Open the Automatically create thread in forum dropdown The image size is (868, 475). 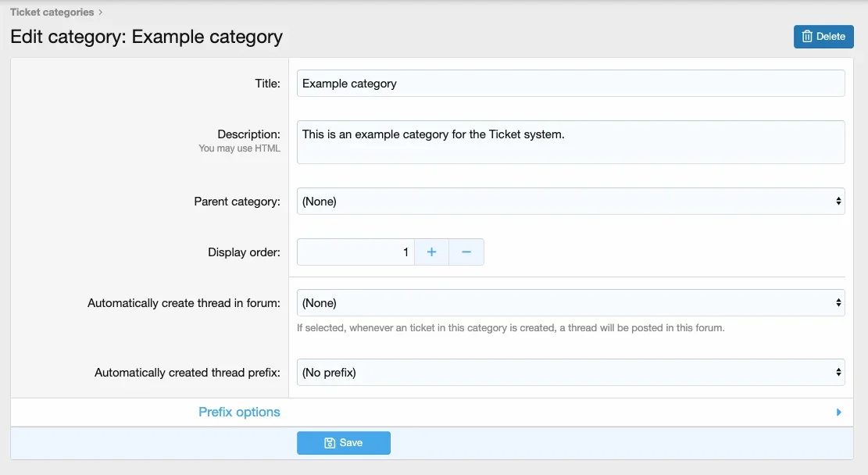(570, 303)
